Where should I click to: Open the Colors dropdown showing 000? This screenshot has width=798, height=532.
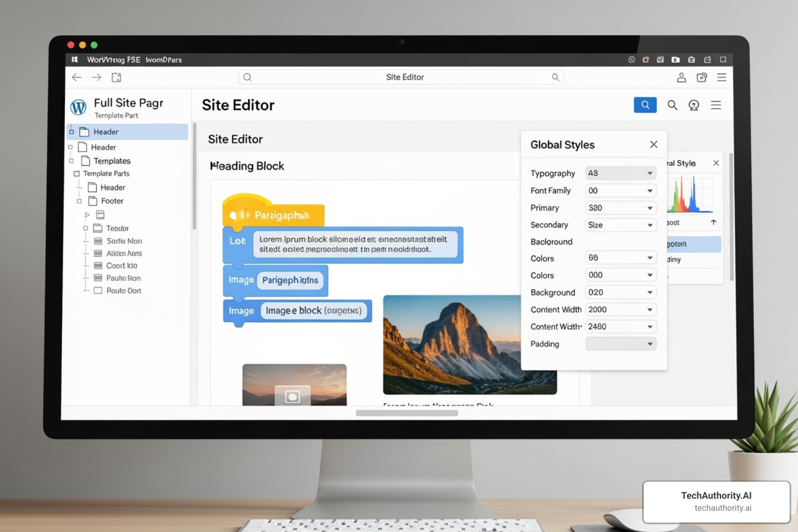621,275
